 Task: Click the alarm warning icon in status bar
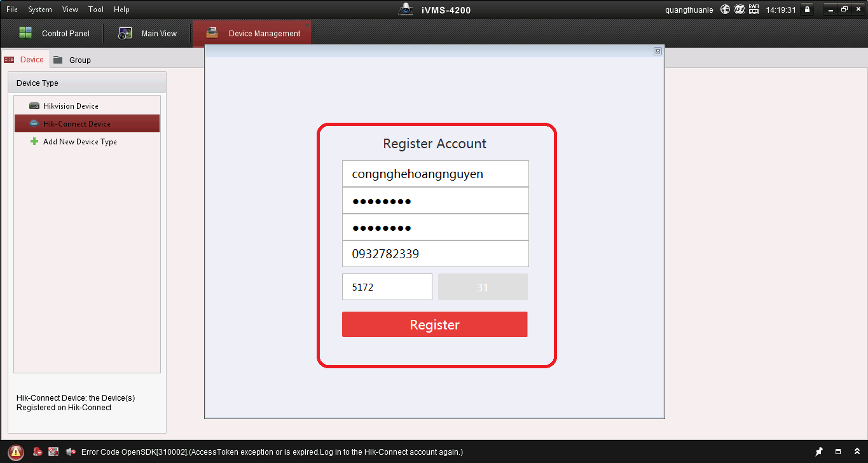(x=16, y=452)
